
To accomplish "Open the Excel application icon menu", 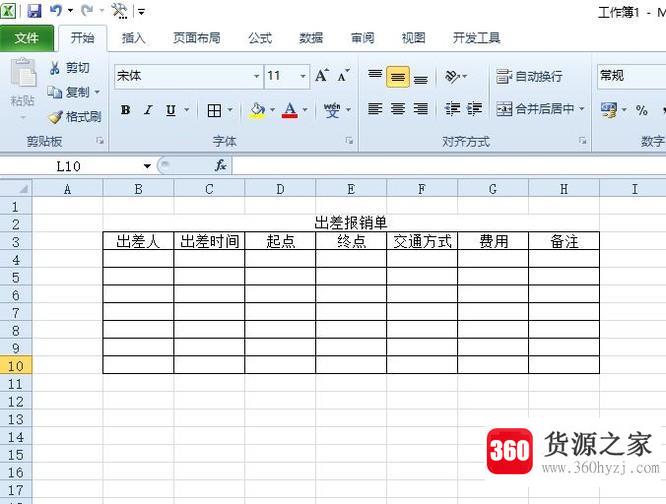I will click(x=8, y=11).
